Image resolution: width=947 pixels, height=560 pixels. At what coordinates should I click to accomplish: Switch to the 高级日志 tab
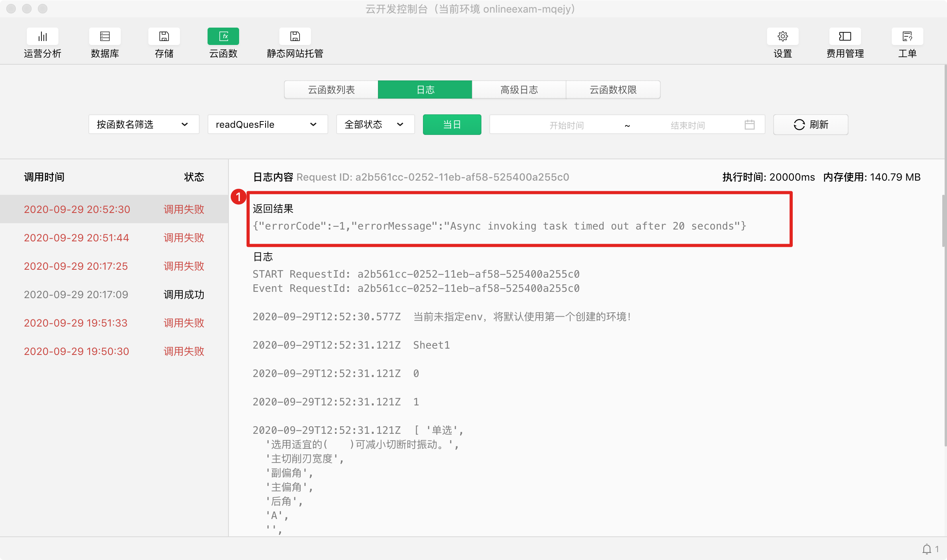pyautogui.click(x=519, y=90)
